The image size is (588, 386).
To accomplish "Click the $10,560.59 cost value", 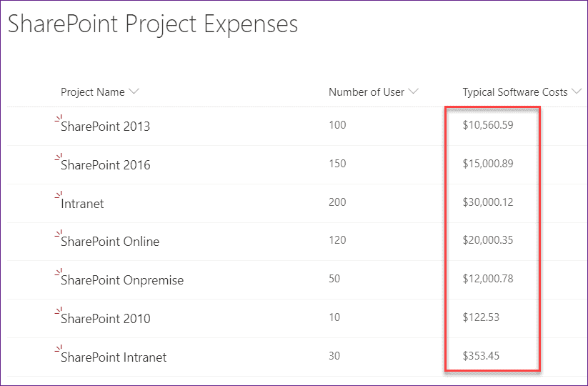I will click(488, 125).
